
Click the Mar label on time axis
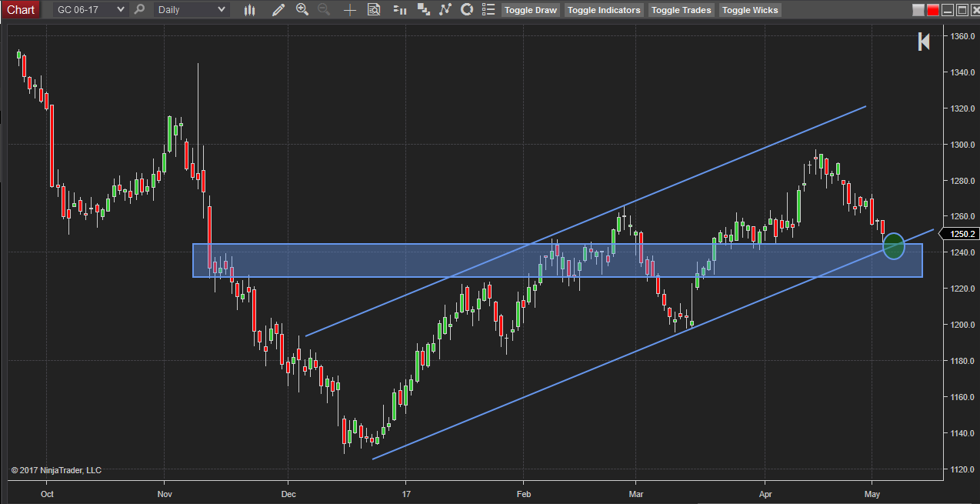tap(636, 493)
